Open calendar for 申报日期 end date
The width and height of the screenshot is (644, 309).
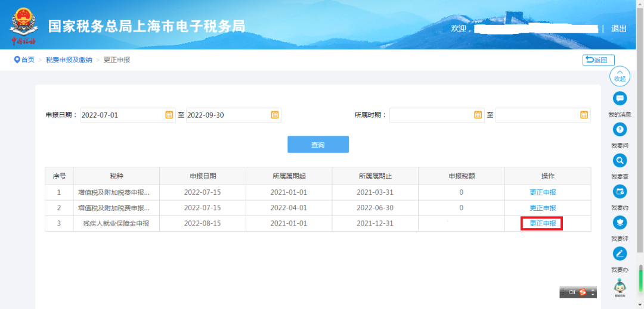pyautogui.click(x=275, y=115)
